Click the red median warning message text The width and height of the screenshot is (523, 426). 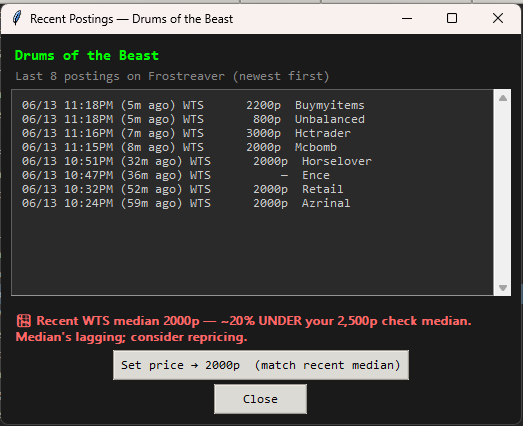pyautogui.click(x=243, y=329)
